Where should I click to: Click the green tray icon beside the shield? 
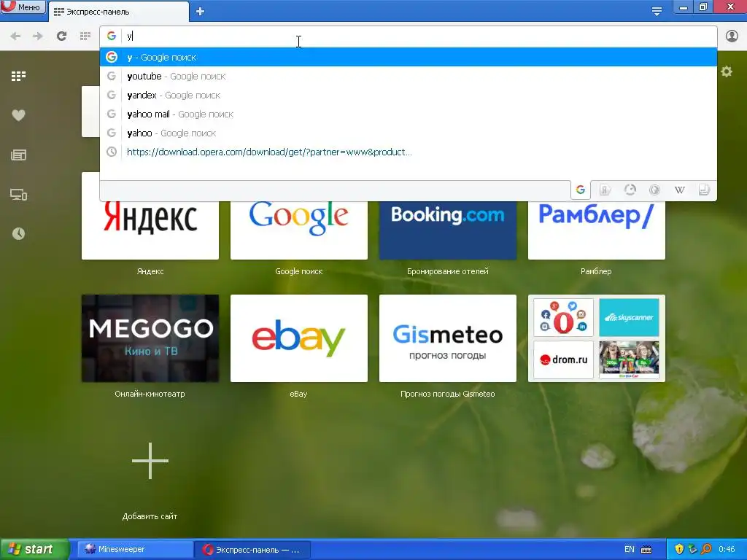point(693,549)
